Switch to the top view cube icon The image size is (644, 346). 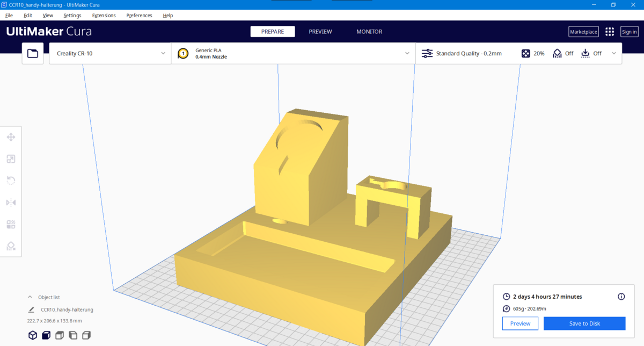coord(60,335)
